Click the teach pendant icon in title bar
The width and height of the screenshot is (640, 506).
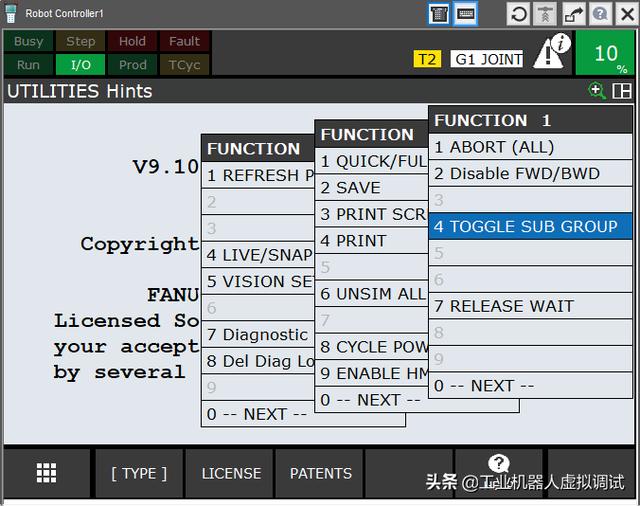[439, 14]
